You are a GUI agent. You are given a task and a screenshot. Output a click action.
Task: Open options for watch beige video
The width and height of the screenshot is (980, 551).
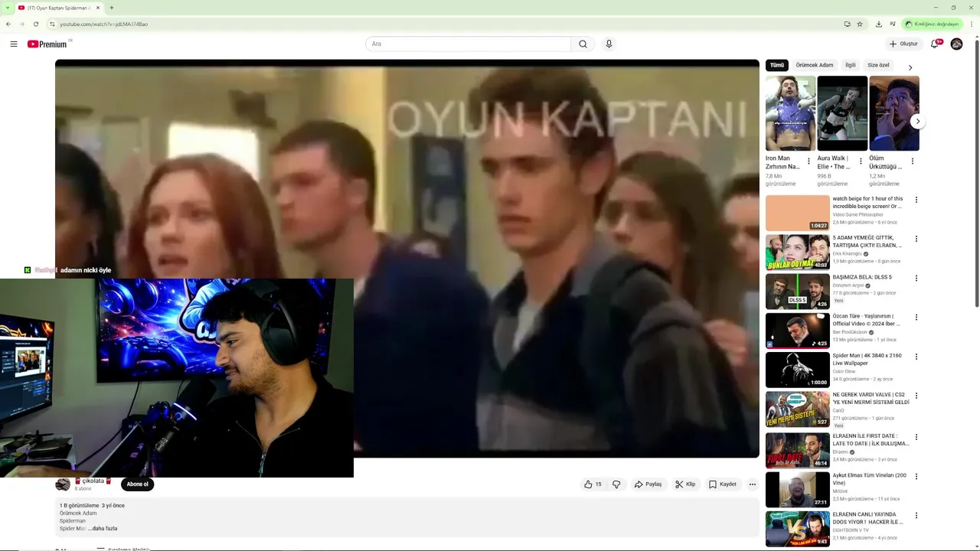916,200
